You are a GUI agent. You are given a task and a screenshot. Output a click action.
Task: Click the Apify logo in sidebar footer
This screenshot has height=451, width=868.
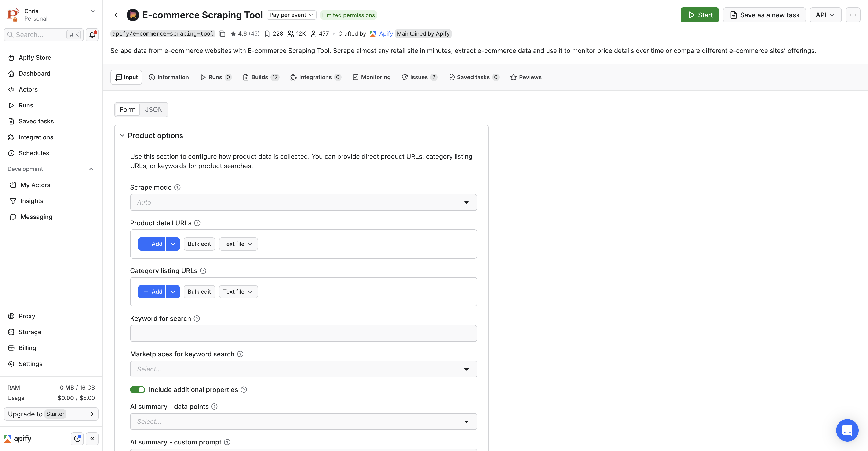18,439
